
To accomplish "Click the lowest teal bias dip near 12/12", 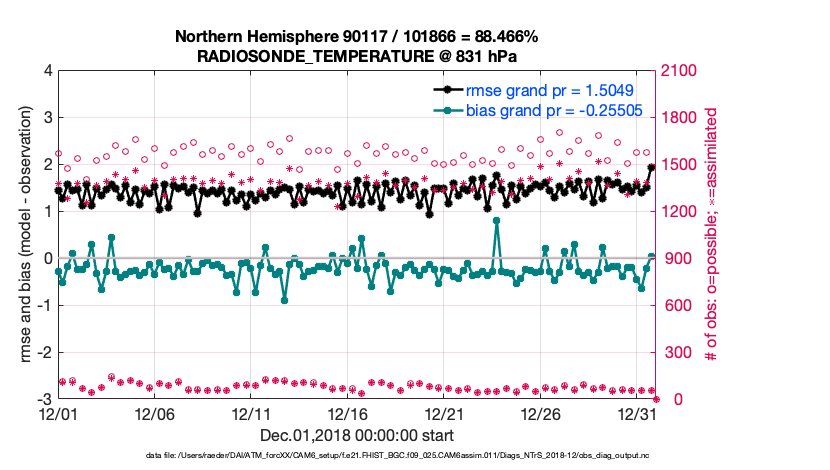I will point(285,299).
